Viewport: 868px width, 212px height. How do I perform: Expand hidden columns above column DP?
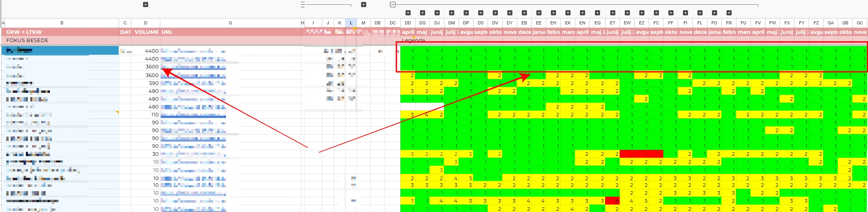click(x=466, y=13)
